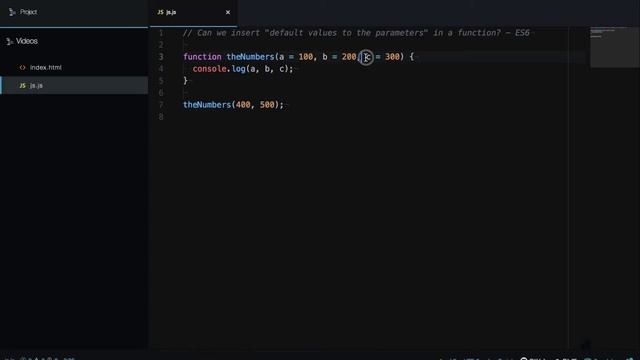
Task: Click line number 3 in the gutter
Action: click(x=161, y=57)
